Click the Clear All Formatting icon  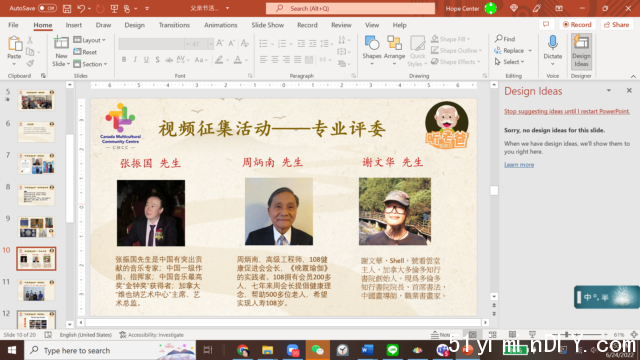(245, 43)
